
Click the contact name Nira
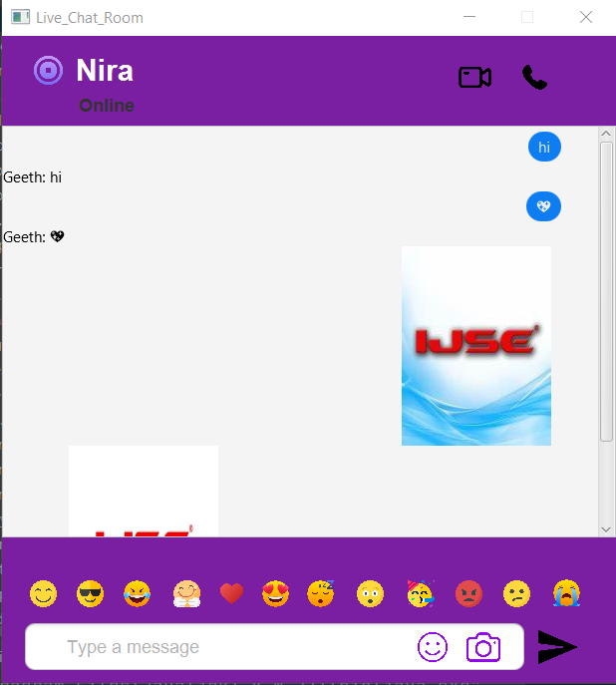[105, 71]
